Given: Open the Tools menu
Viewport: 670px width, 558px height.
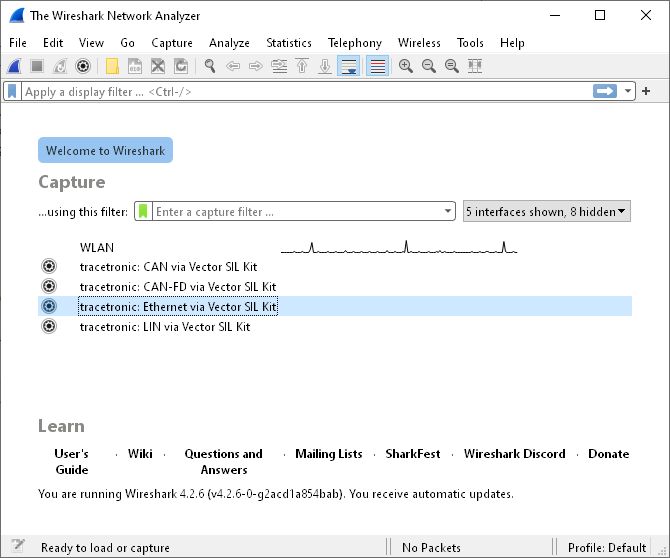Looking at the screenshot, I should coord(470,43).
